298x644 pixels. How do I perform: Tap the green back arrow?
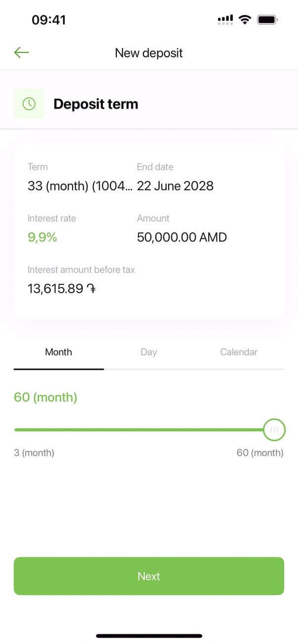point(22,52)
